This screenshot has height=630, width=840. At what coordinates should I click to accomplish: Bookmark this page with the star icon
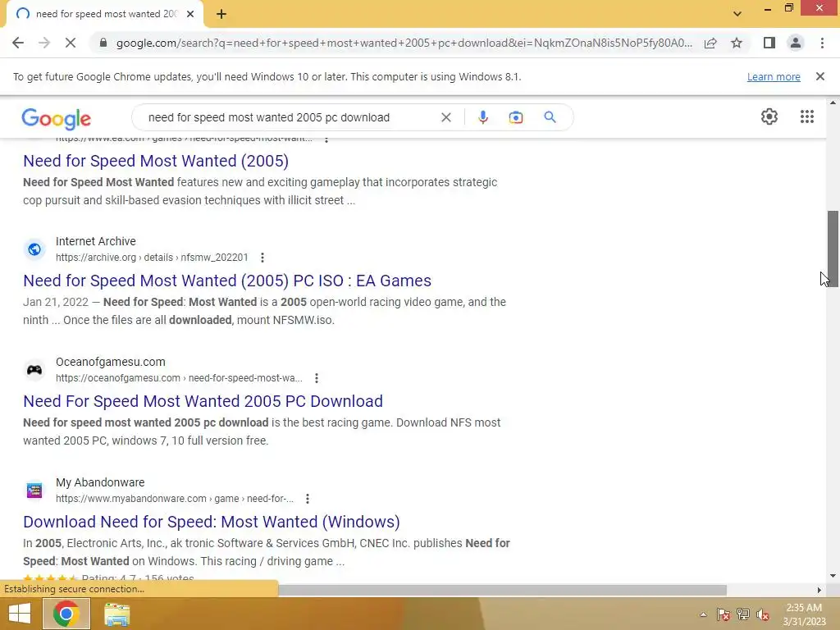(x=737, y=43)
